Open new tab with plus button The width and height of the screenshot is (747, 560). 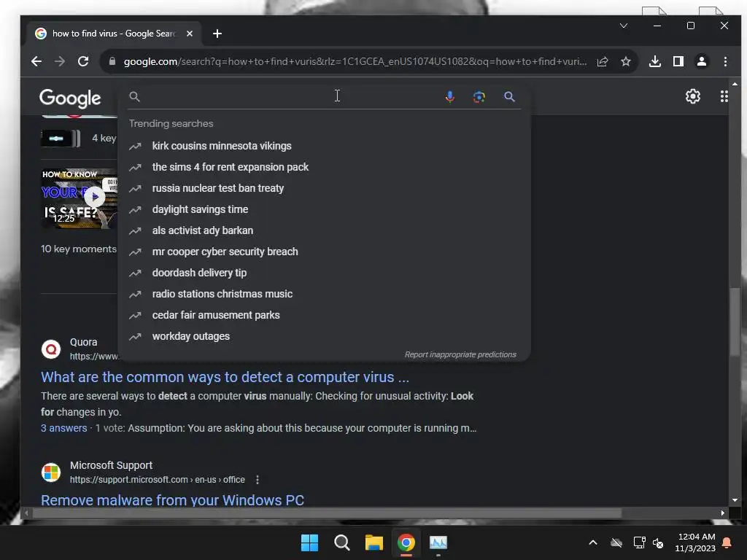(x=217, y=34)
